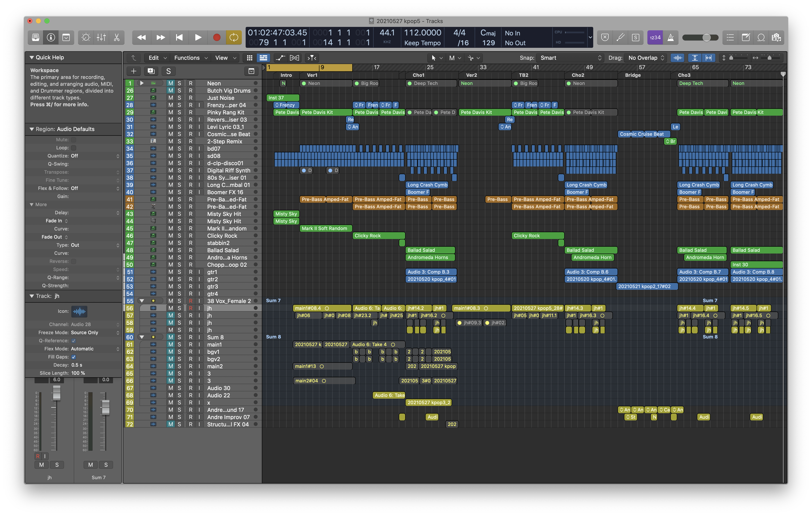Viewport: 812px width, 516px height.
Task: Toggle Cycle mode in the transport
Action: (x=234, y=38)
